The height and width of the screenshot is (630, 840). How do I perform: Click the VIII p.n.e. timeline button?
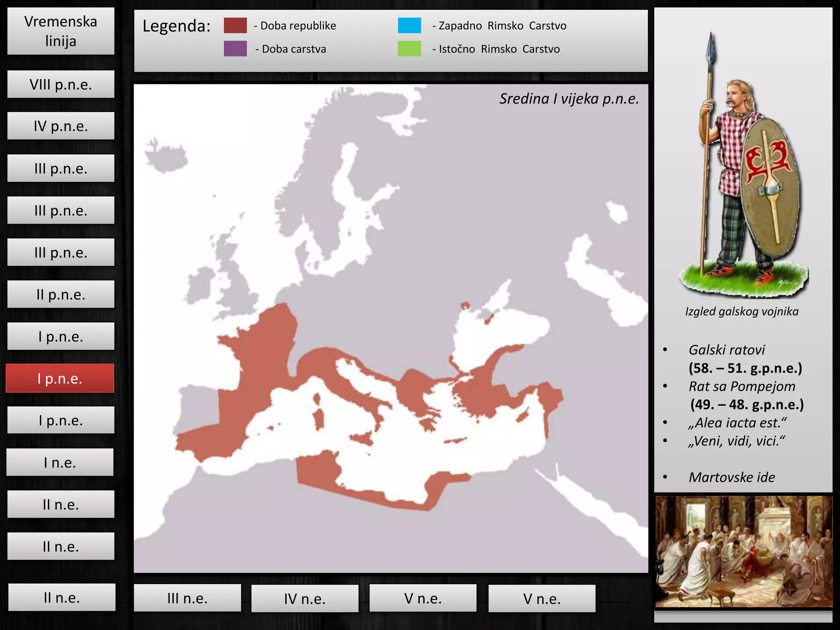[x=61, y=84]
